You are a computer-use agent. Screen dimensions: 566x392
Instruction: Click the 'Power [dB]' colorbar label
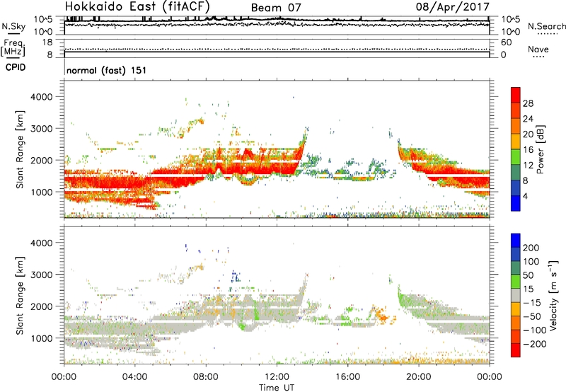(541, 149)
